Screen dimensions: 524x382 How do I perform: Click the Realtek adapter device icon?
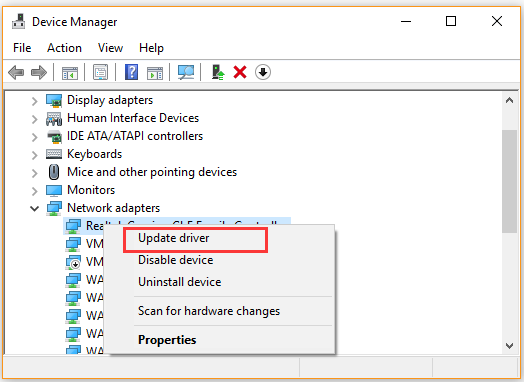[73, 226]
